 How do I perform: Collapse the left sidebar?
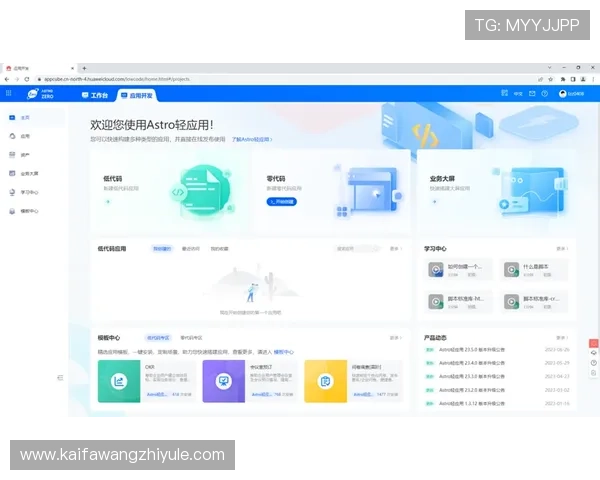click(60, 378)
